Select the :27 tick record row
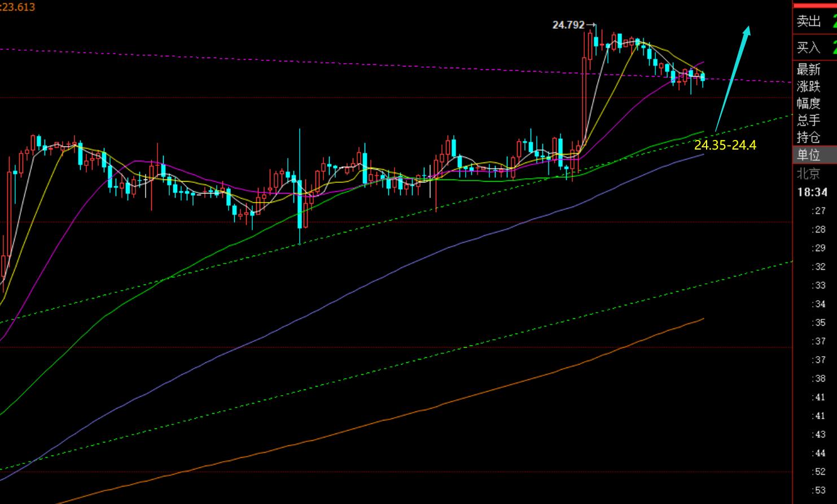Image resolution: width=837 pixels, height=504 pixels. tap(818, 211)
